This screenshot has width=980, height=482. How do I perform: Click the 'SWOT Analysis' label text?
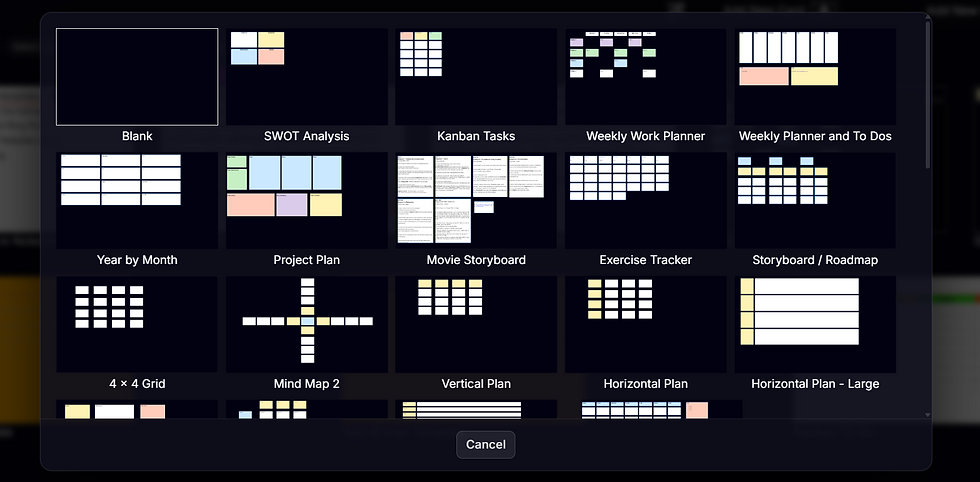click(x=307, y=136)
